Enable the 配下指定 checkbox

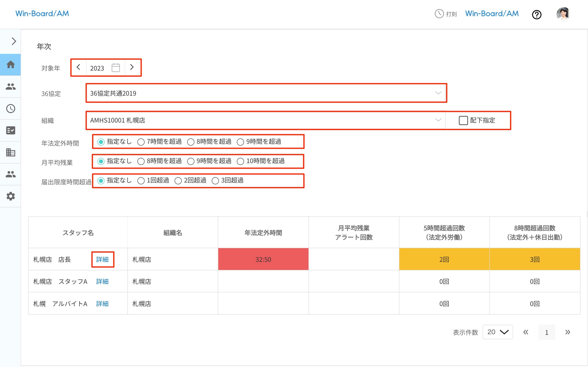click(x=463, y=120)
